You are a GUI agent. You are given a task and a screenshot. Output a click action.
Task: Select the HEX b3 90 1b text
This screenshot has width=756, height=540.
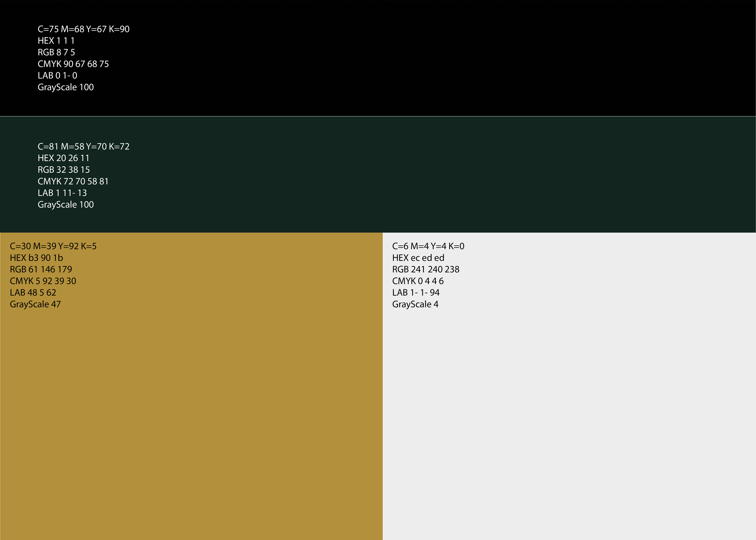36,258
